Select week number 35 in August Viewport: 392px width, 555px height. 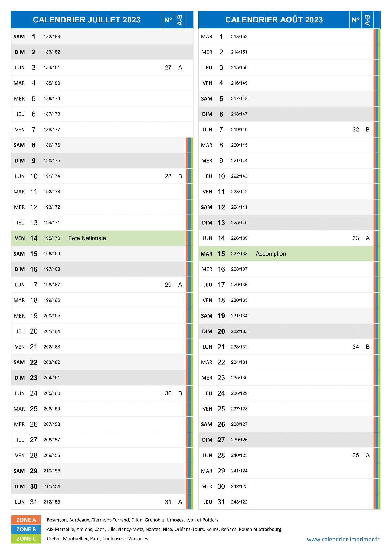(x=356, y=455)
